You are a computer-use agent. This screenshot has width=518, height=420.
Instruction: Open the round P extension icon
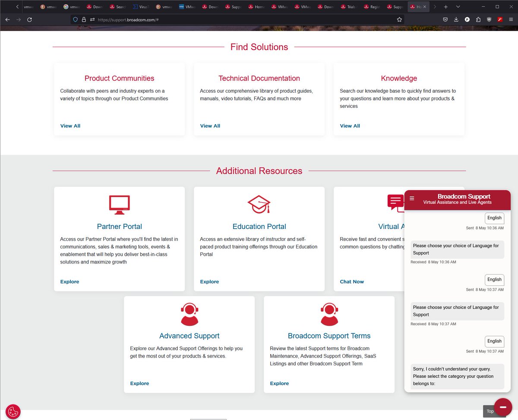coord(467,19)
